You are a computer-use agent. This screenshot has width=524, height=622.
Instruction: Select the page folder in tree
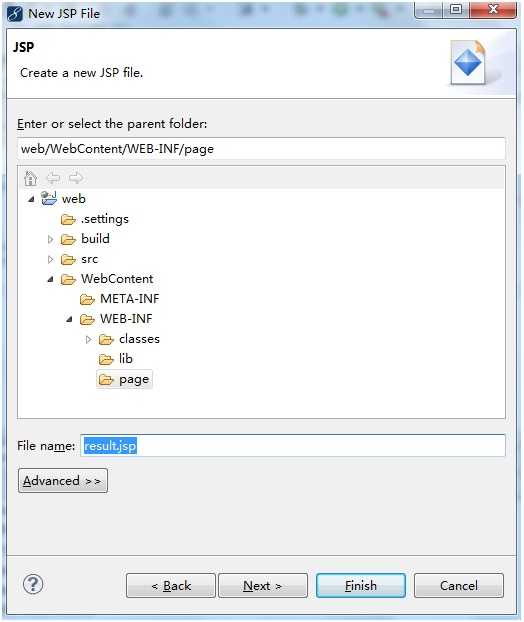(x=124, y=380)
